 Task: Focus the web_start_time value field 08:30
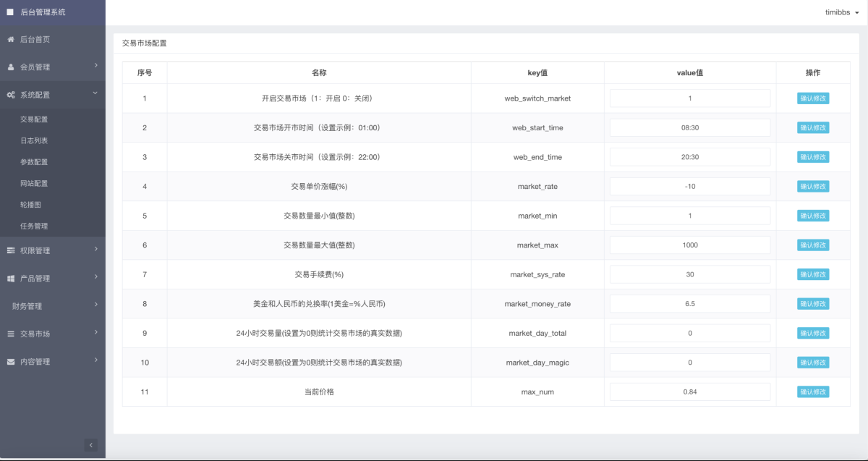click(x=690, y=127)
